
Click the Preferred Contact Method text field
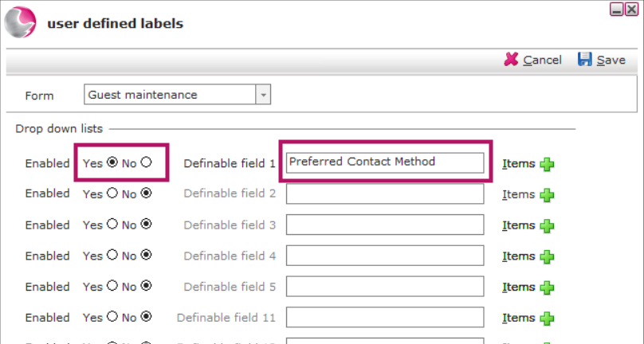coord(385,162)
